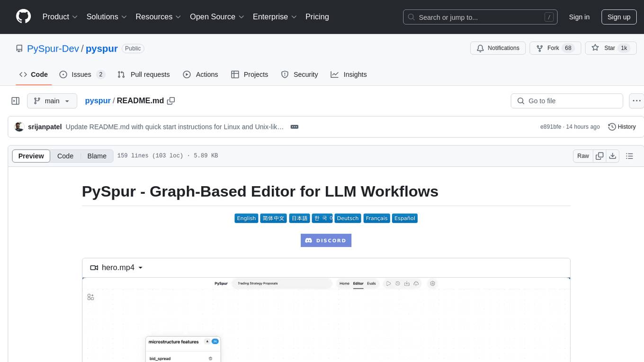644x362 pixels.
Task: Switch to the Blame view
Action: tap(97, 156)
